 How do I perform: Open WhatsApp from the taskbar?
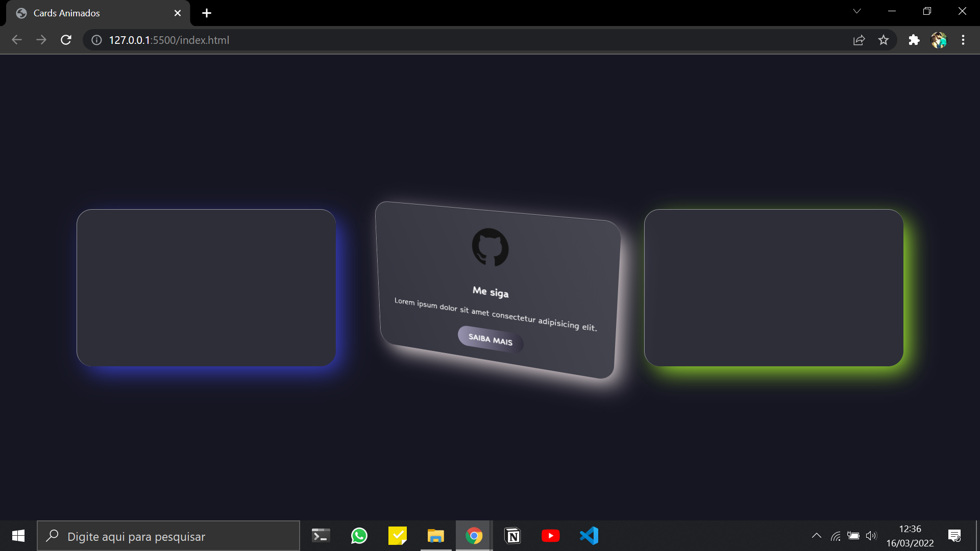pyautogui.click(x=359, y=535)
